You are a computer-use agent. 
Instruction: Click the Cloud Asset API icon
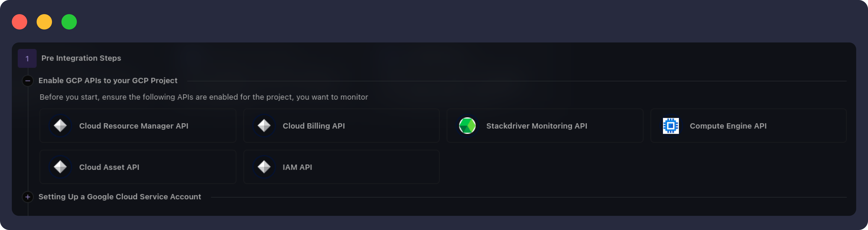pos(60,167)
